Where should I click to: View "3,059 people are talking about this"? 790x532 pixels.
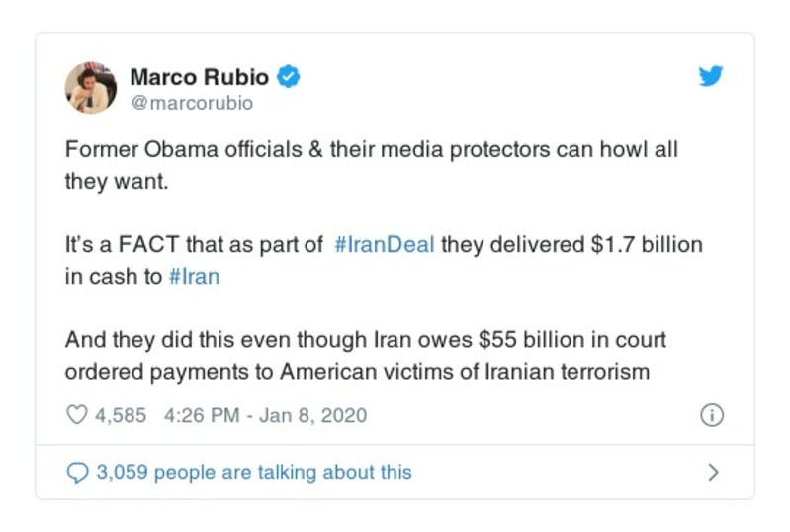[x=253, y=473]
